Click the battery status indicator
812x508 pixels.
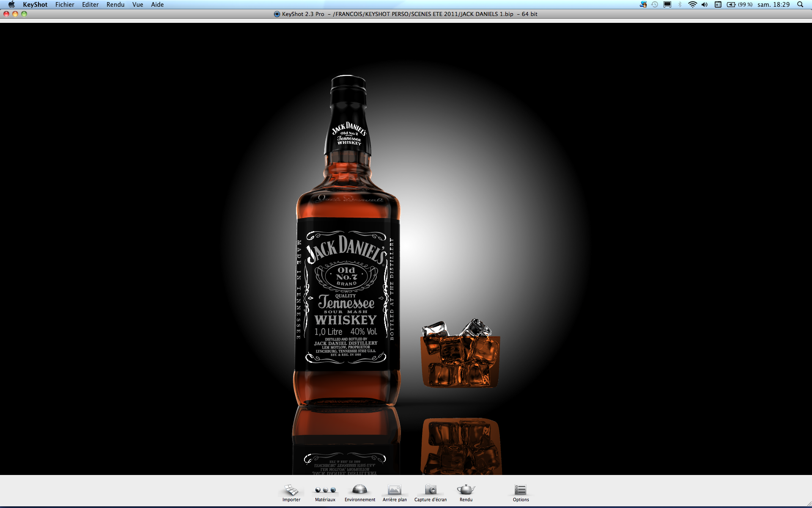pos(739,5)
